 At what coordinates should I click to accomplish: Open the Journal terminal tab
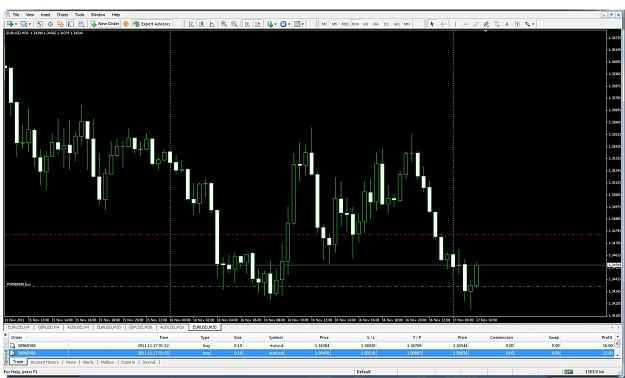click(149, 362)
